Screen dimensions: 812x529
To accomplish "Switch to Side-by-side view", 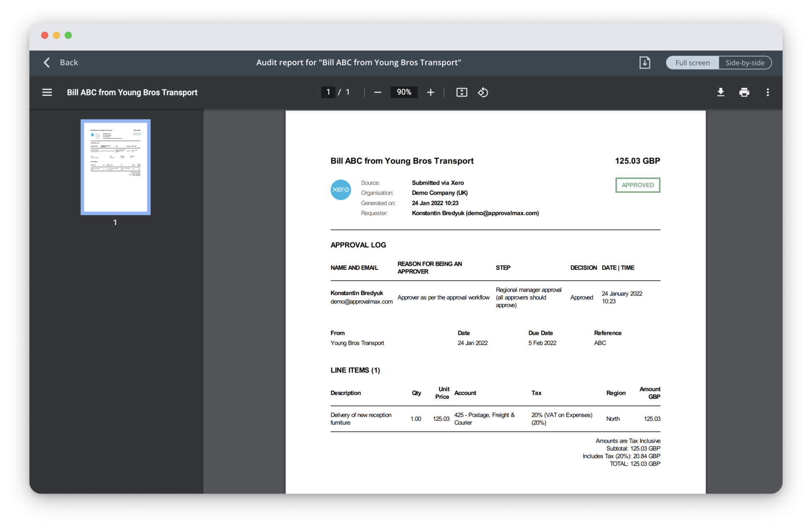I will pyautogui.click(x=744, y=63).
